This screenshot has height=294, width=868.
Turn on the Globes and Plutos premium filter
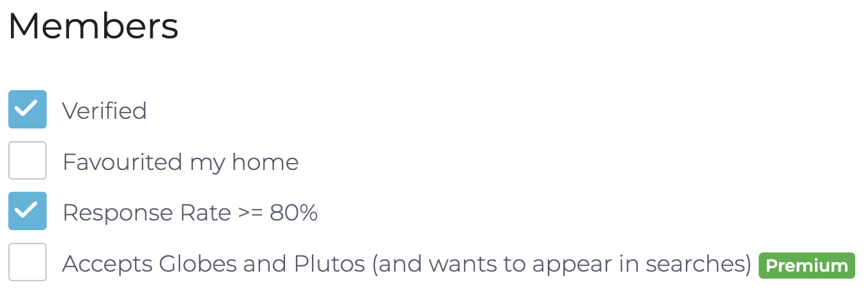(x=27, y=262)
